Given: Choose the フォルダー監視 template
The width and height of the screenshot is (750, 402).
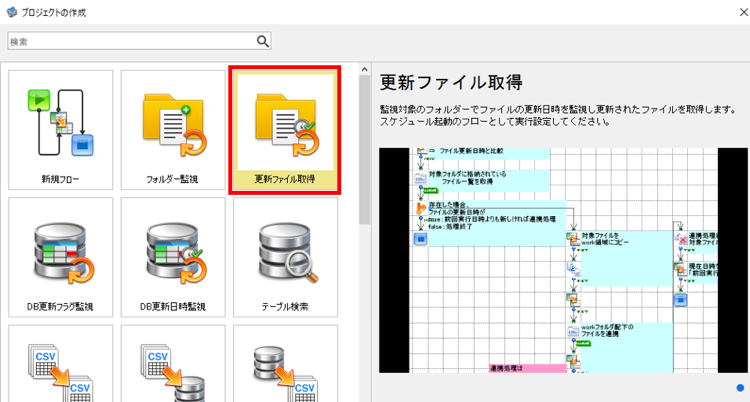Looking at the screenshot, I should click(173, 130).
